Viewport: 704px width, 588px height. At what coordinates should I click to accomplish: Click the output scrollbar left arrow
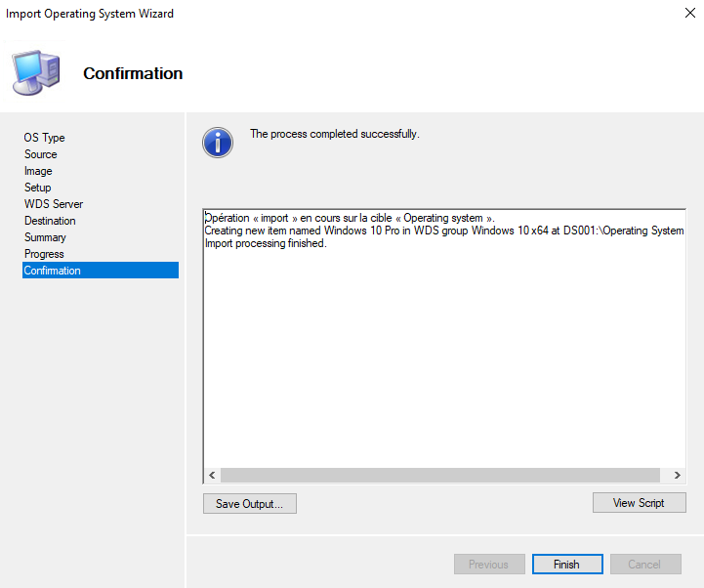coord(212,475)
